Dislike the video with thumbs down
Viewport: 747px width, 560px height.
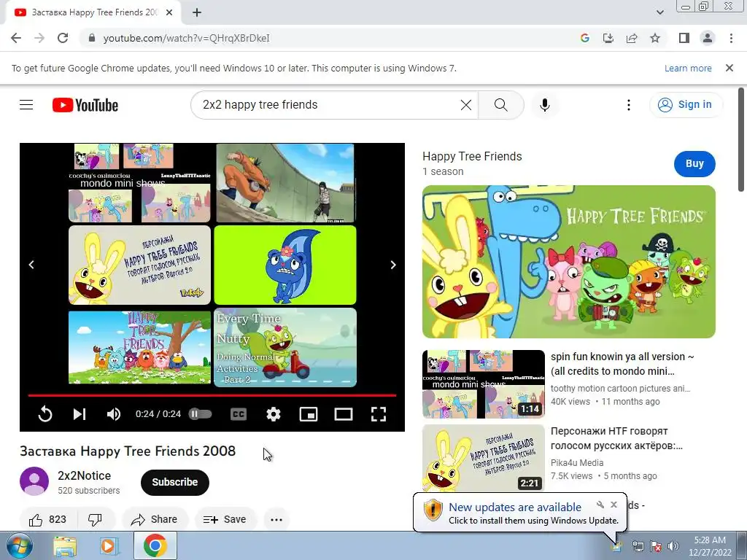click(95, 519)
